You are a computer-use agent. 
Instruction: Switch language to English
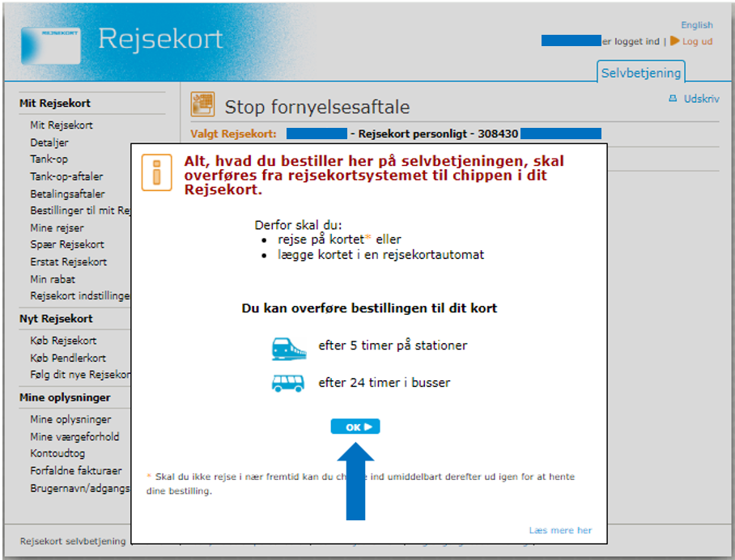click(x=696, y=25)
